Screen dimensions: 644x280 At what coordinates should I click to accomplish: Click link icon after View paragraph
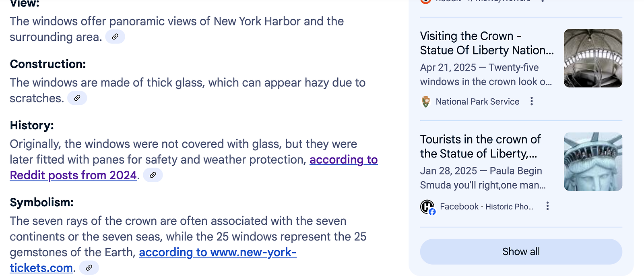pos(115,37)
